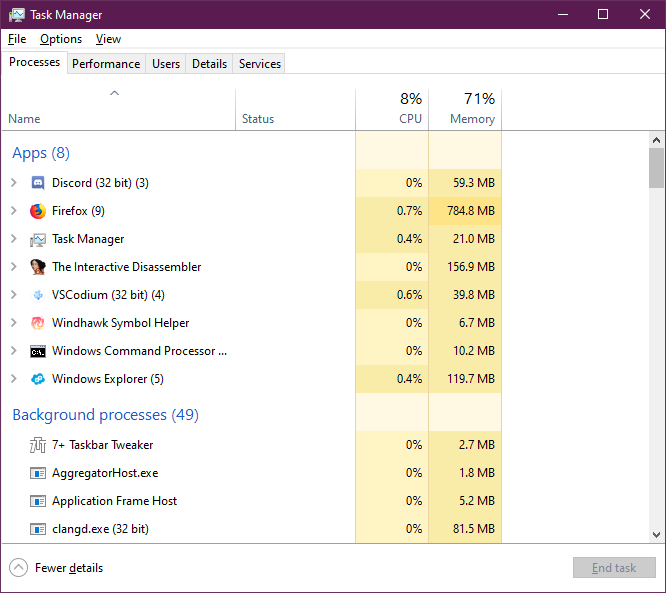Expand the Discord process group
This screenshot has height=593, width=666.
pyautogui.click(x=14, y=183)
